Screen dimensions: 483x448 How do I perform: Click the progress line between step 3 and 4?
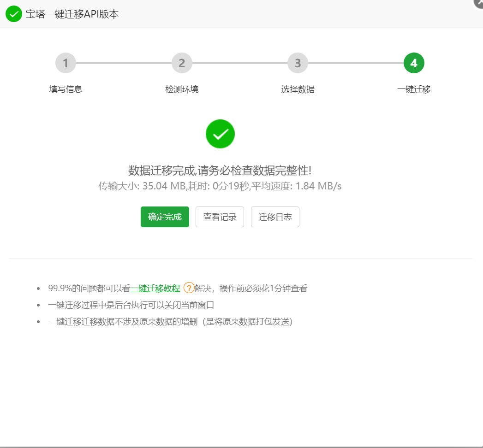tap(355, 63)
